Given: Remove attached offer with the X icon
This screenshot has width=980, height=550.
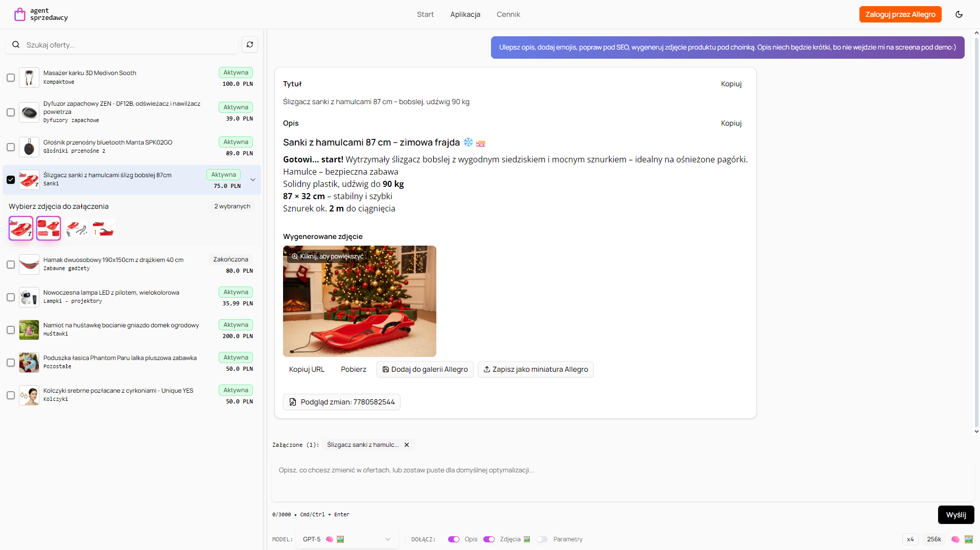Looking at the screenshot, I should (x=407, y=445).
